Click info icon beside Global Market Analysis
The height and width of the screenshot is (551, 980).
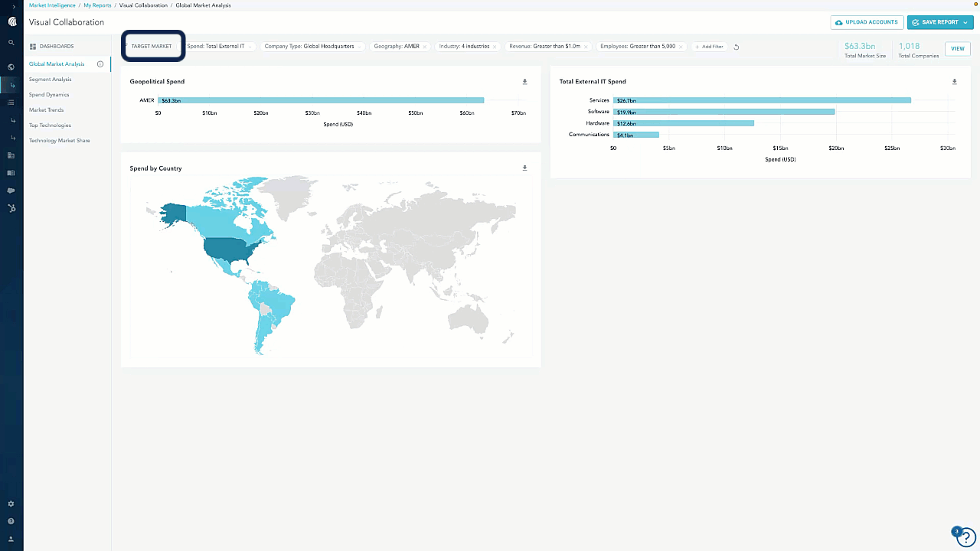click(x=100, y=64)
